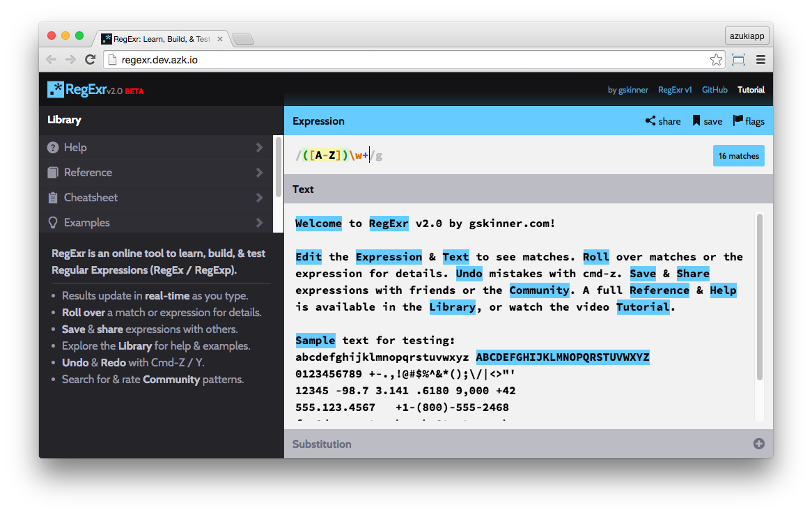Click the Expression section title
The image size is (812, 514).
pyautogui.click(x=318, y=121)
